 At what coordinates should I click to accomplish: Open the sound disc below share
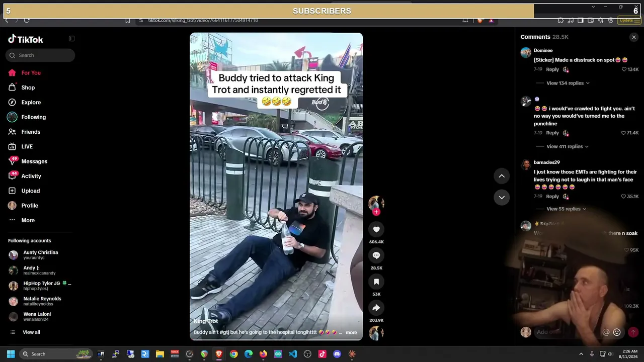click(x=376, y=333)
